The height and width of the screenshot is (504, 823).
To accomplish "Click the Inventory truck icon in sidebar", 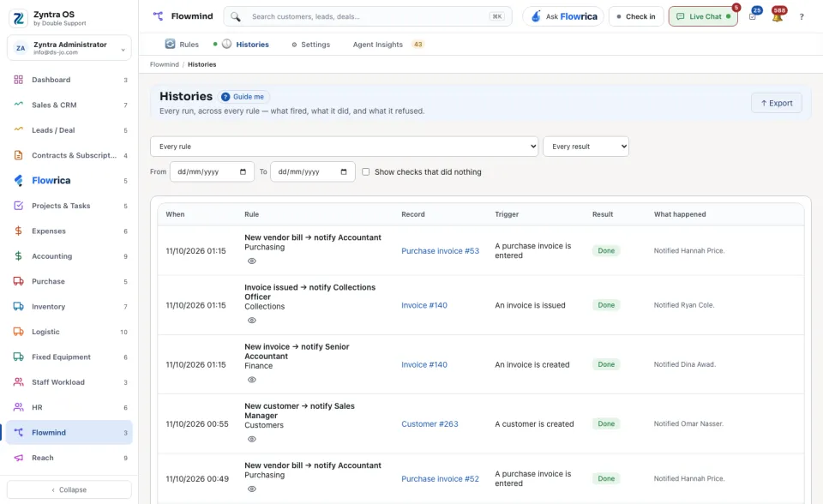I will click(x=18, y=307).
